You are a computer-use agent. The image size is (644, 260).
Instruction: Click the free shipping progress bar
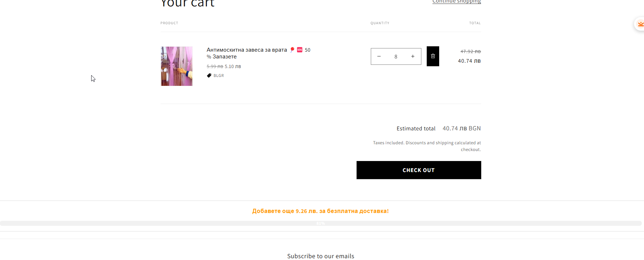(321, 223)
